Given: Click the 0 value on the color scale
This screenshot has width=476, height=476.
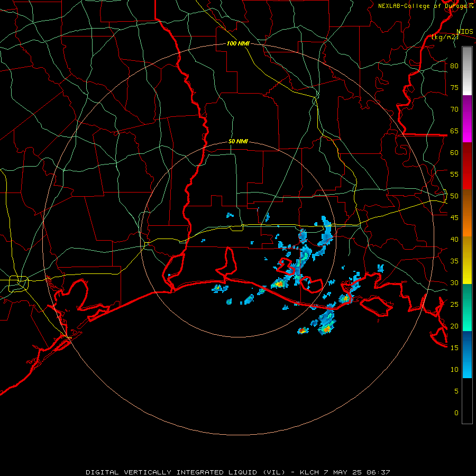Looking at the screenshot, I should click(456, 413).
